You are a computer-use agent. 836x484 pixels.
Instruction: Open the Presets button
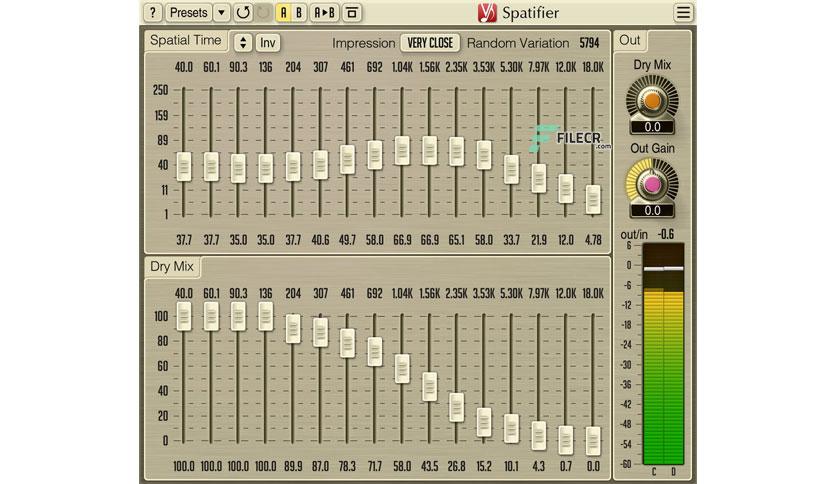(188, 13)
